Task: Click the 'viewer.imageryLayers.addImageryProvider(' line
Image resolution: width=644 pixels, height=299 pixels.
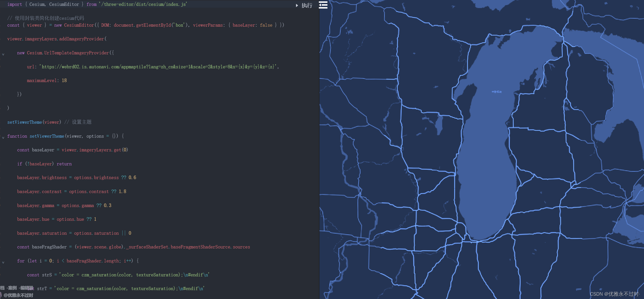Action: click(57, 39)
